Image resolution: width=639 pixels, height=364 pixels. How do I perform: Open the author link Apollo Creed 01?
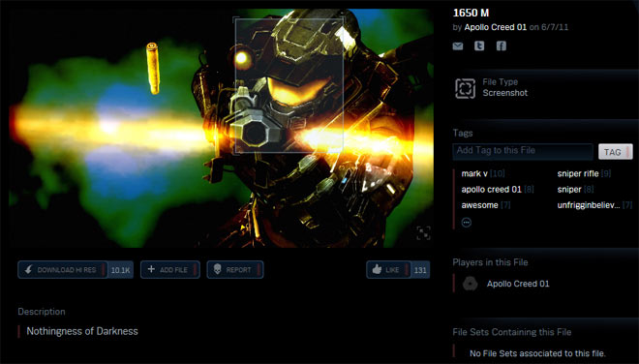(495, 27)
